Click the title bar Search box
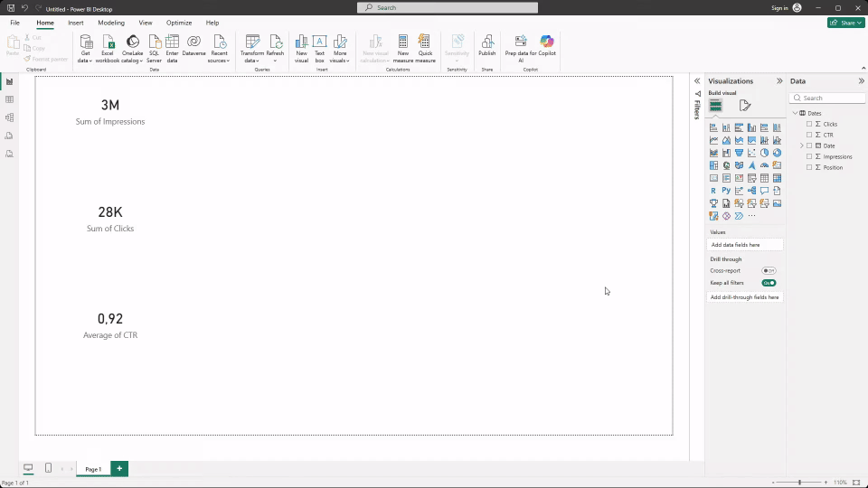This screenshot has width=868, height=488. pos(448,8)
